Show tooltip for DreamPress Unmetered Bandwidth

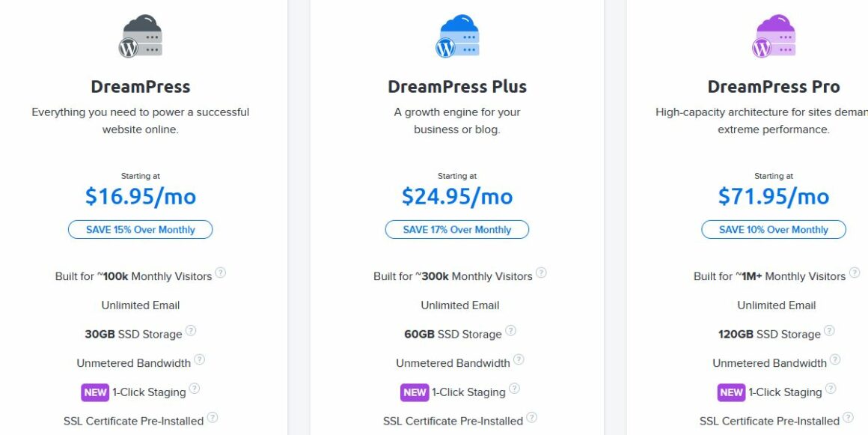click(199, 359)
